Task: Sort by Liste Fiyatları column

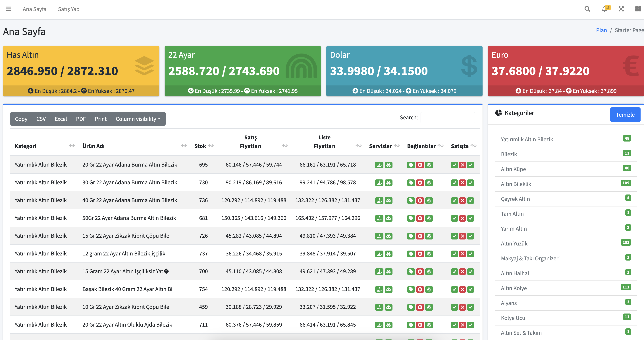Action: (x=328, y=142)
